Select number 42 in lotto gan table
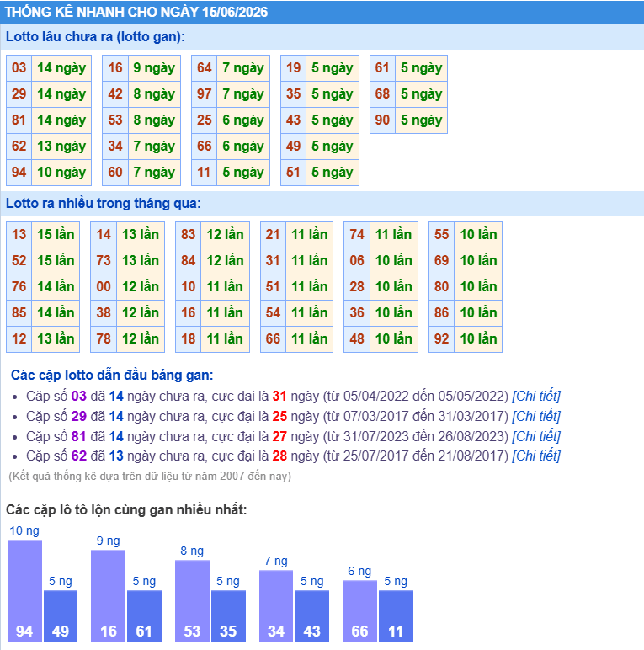Screen dimensions: 644x650 (x=115, y=94)
